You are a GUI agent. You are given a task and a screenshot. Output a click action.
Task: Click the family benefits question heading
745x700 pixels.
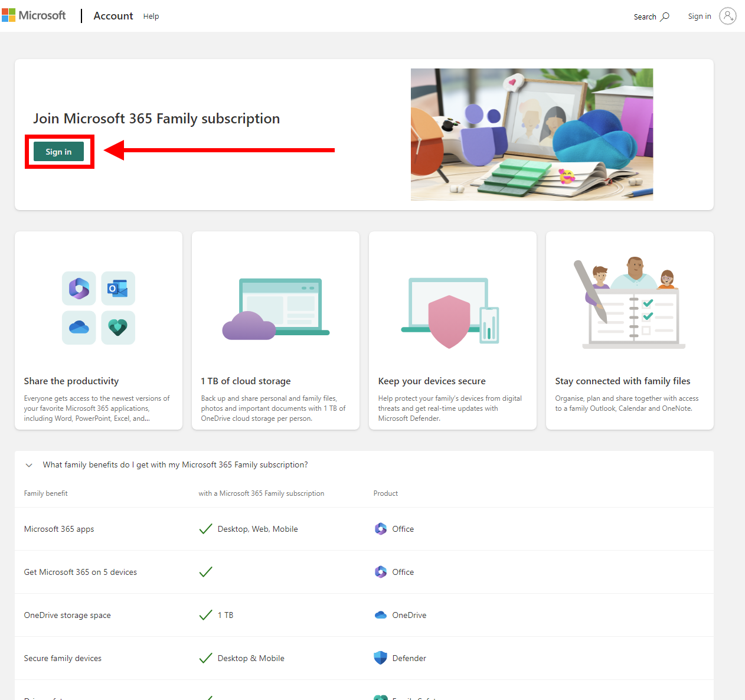point(175,465)
